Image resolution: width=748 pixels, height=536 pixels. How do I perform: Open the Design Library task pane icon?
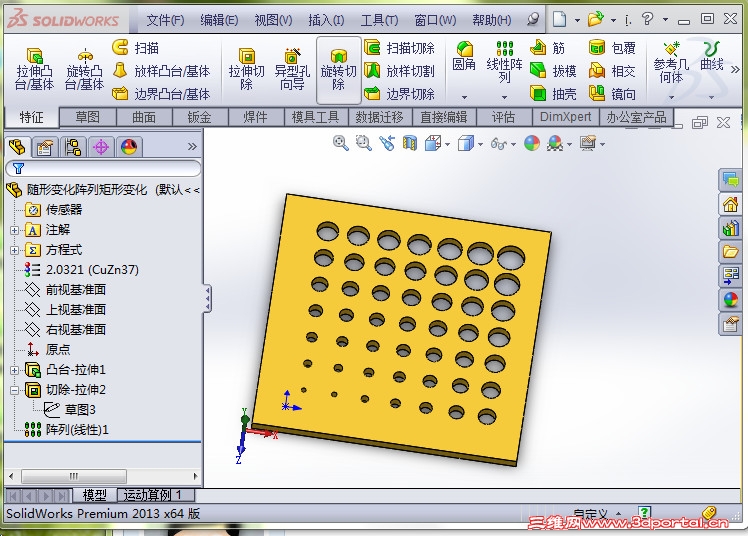[x=730, y=228]
